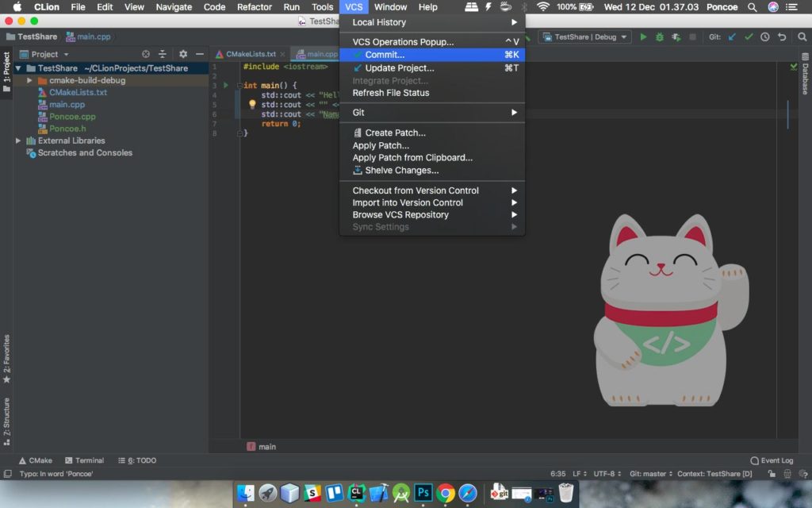Hide the Project tool window

[199, 54]
